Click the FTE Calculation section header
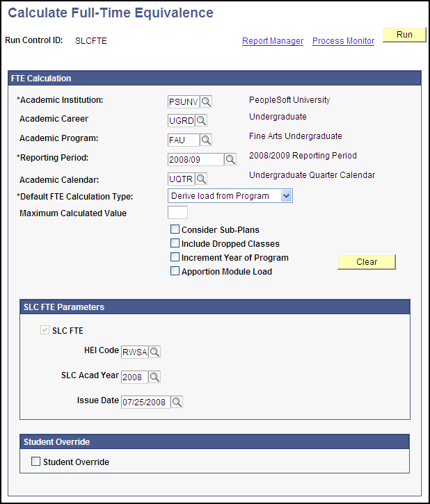 click(x=214, y=79)
